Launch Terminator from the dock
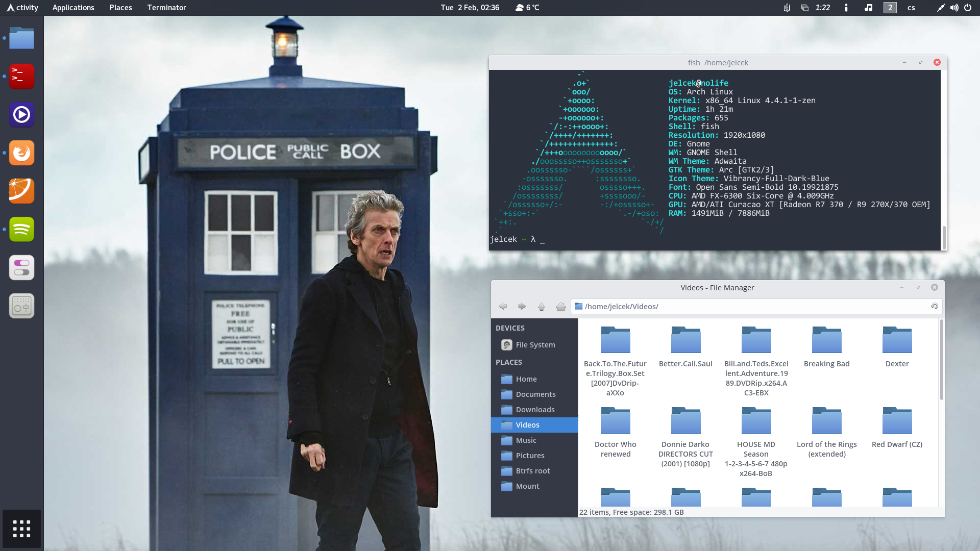980x551 pixels. coord(21,77)
